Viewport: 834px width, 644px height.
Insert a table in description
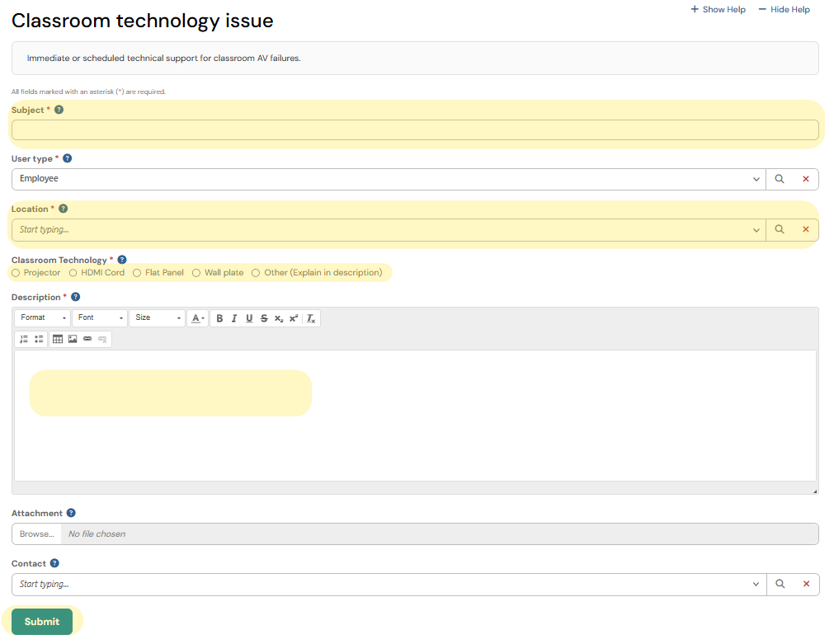[x=58, y=339]
